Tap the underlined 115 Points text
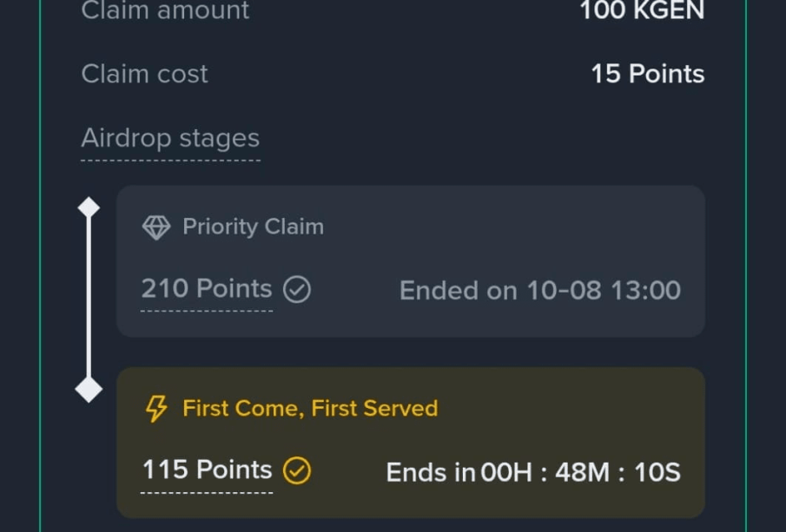Screen dimensions: 786x532 point(207,470)
